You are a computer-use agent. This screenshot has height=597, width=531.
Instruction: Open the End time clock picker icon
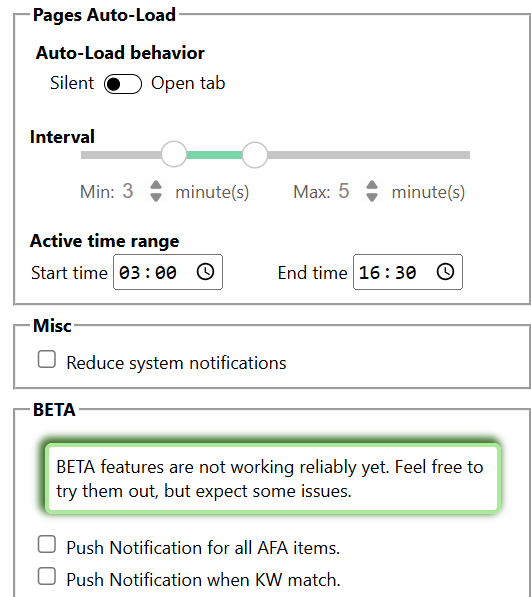tap(445, 272)
